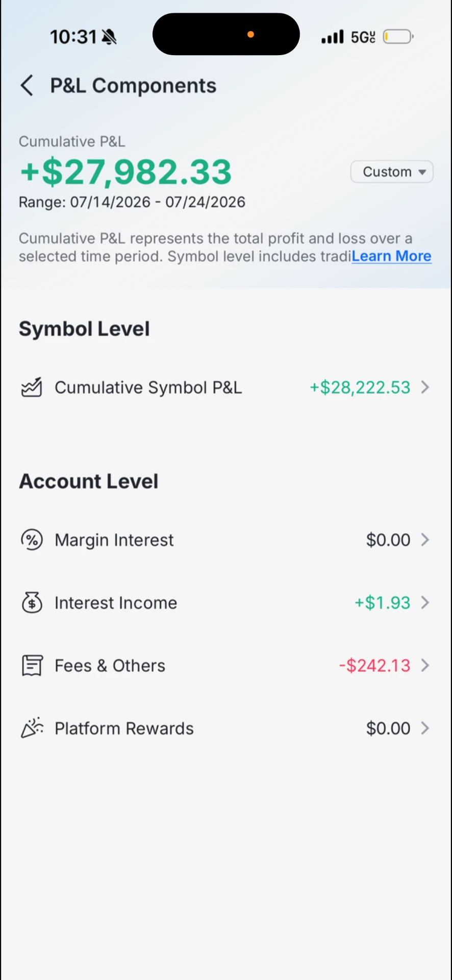The width and height of the screenshot is (452, 980).
Task: Open the Custom date range dropdown
Action: 392,172
